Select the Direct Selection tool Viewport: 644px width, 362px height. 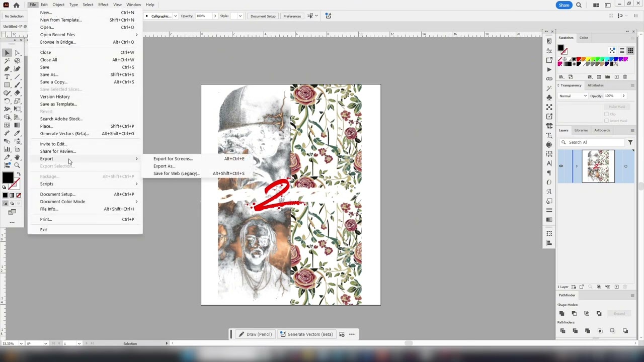pyautogui.click(x=17, y=52)
